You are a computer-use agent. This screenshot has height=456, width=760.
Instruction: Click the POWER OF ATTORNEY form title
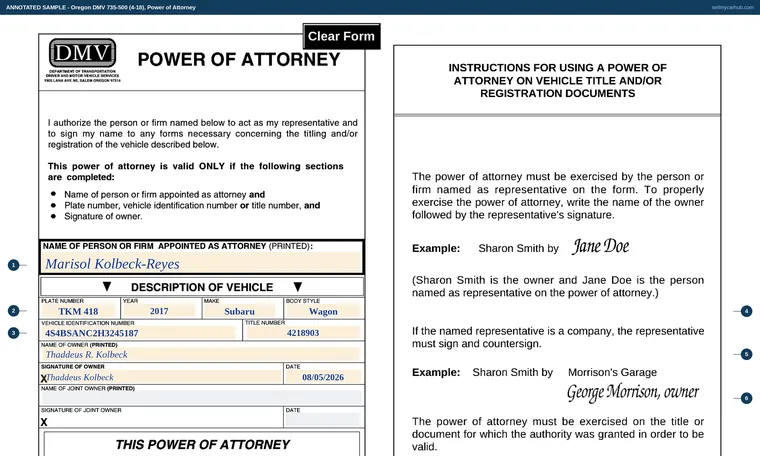[239, 60]
